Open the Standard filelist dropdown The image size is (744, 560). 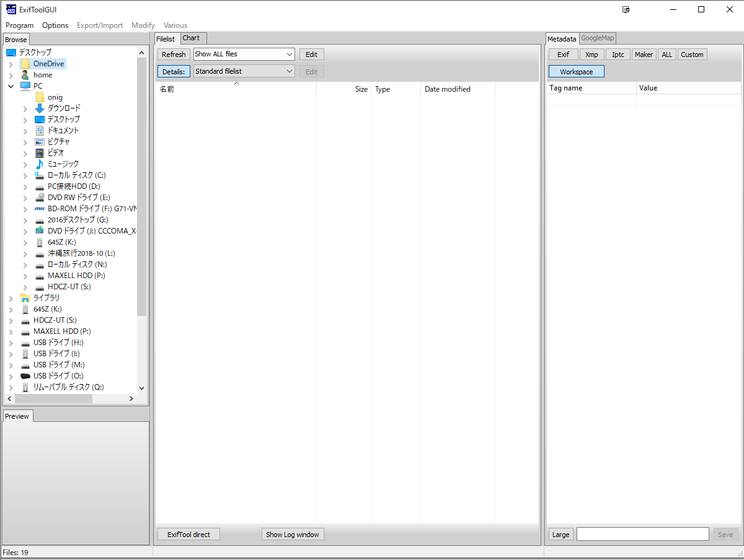click(x=244, y=71)
